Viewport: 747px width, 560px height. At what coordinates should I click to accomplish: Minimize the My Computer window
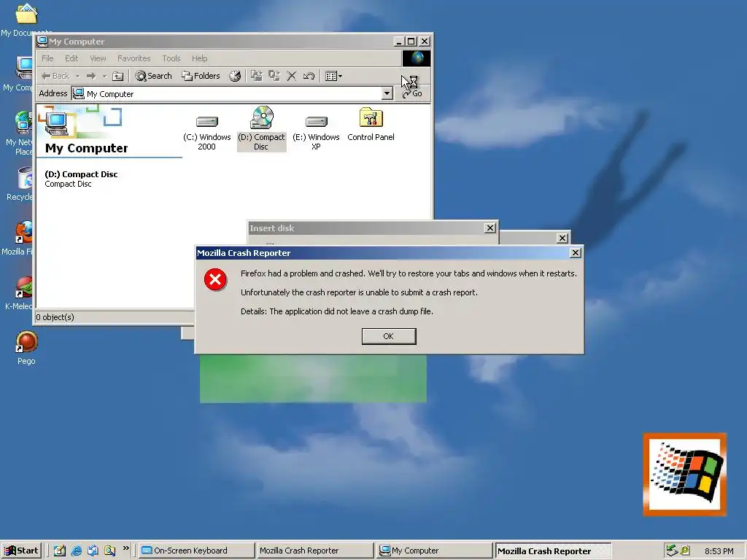pos(399,42)
